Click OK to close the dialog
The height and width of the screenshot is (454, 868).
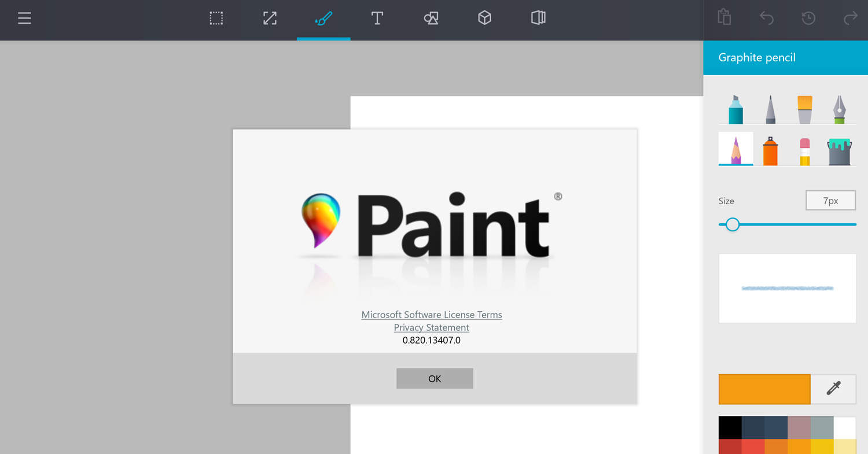tap(435, 378)
